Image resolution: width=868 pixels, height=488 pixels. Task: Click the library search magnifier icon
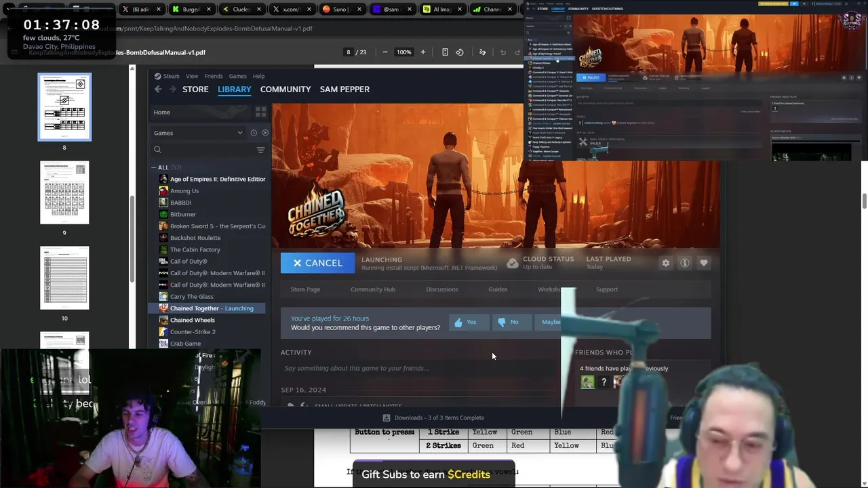coord(157,150)
